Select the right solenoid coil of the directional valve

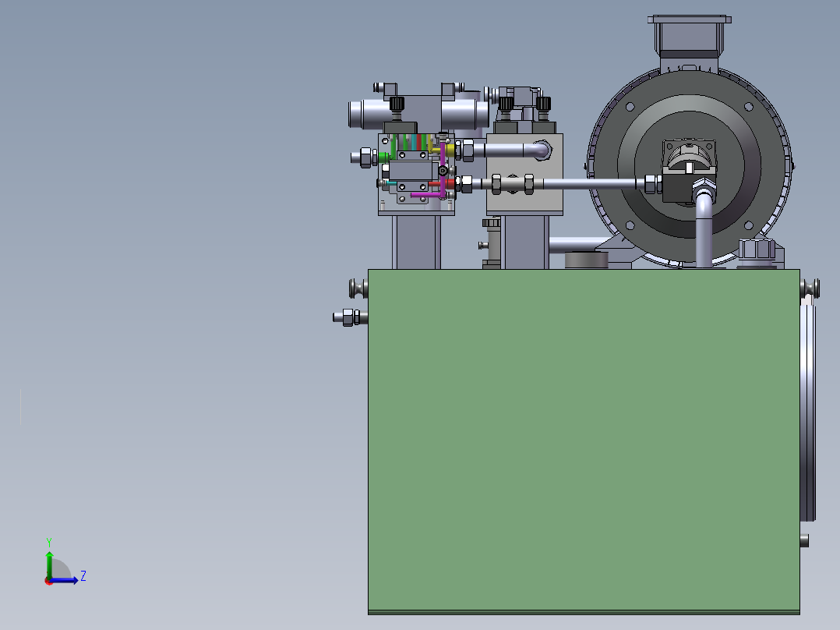click(x=464, y=114)
